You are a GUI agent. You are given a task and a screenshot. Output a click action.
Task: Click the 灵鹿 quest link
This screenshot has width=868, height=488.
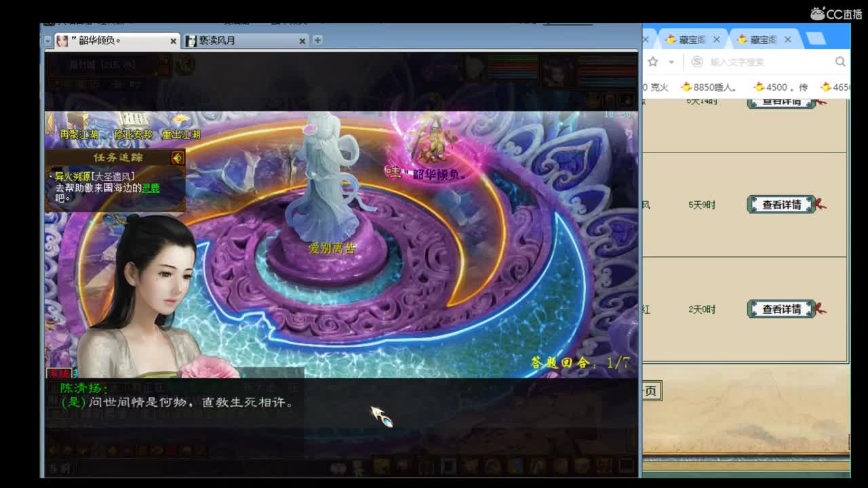tap(151, 188)
